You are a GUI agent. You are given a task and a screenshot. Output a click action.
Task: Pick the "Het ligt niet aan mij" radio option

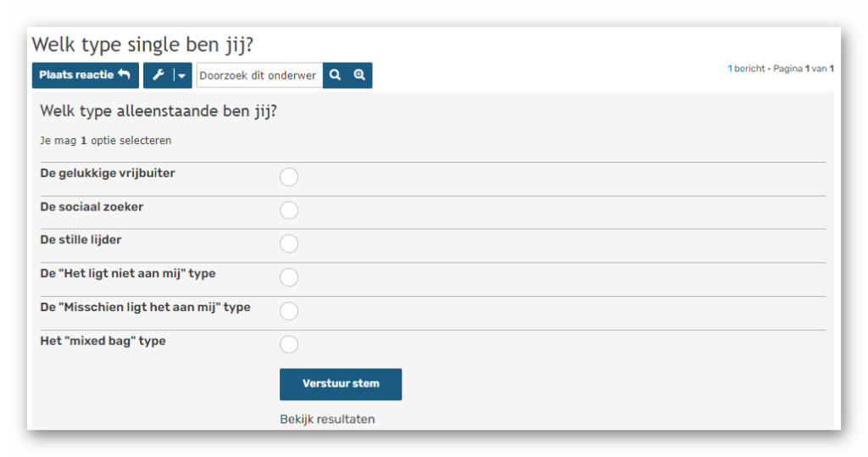[289, 277]
